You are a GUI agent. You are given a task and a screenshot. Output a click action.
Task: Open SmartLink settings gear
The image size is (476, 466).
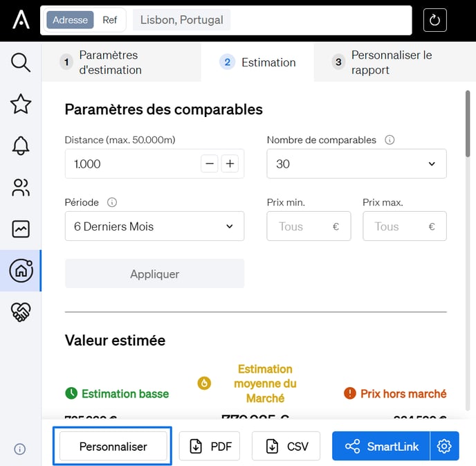(444, 447)
